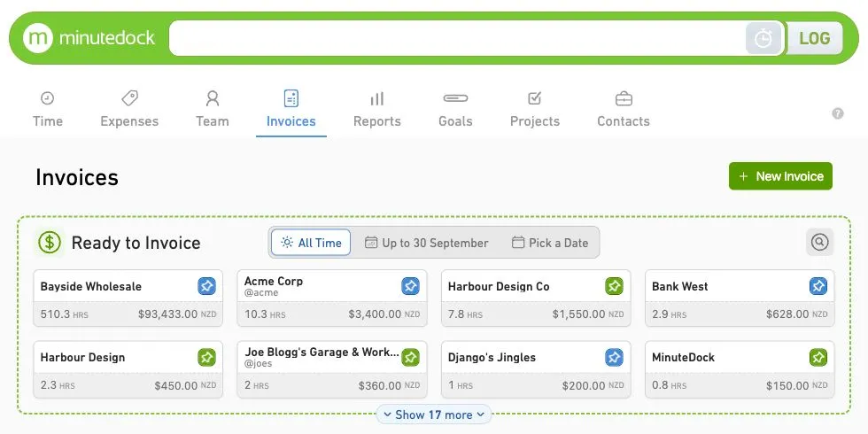
Task: Open the Expenses tab
Action: pyautogui.click(x=129, y=110)
